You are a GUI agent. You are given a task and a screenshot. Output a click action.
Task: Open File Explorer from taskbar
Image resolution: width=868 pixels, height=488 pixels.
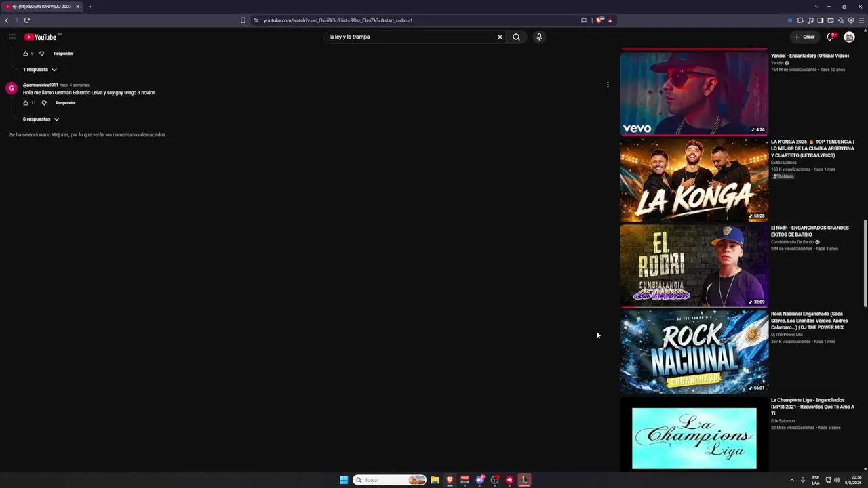435,480
